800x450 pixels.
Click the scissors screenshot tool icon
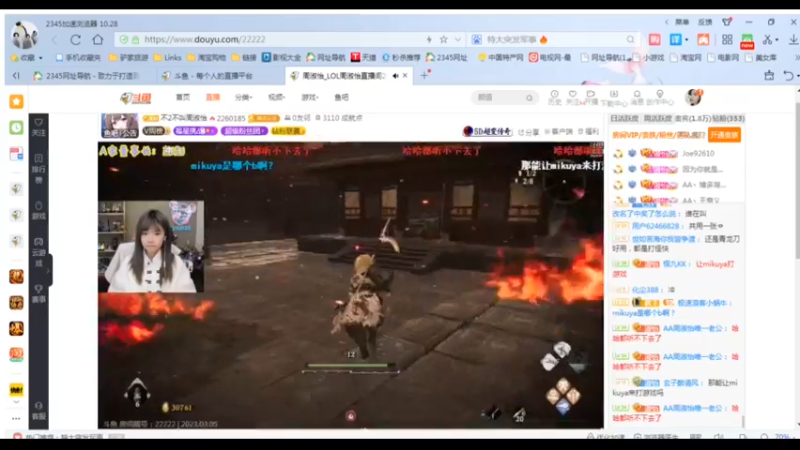click(767, 39)
